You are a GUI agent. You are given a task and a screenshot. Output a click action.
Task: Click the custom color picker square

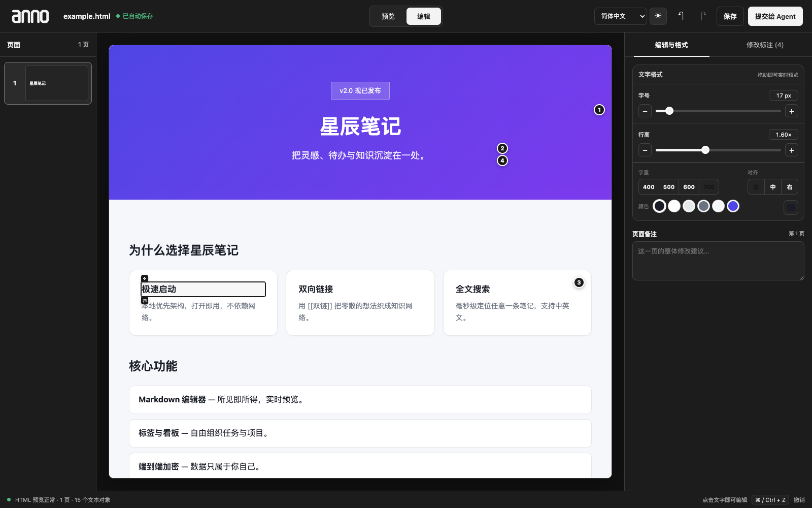[x=791, y=207]
